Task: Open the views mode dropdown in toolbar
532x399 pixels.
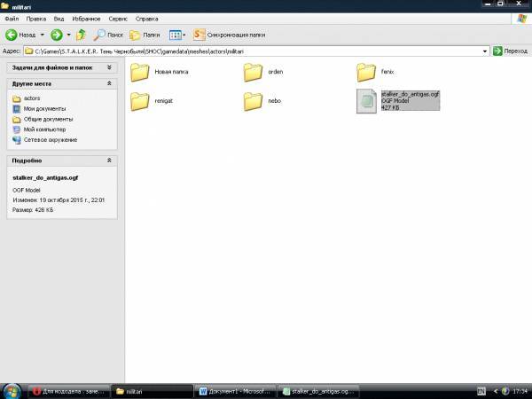Action: [x=176, y=35]
